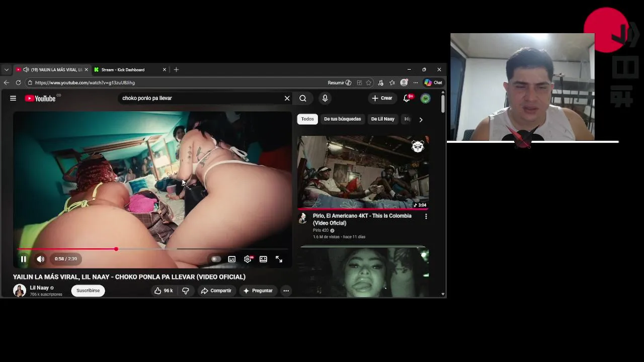
Task: Show more filter chips with the right arrow
Action: [421, 120]
